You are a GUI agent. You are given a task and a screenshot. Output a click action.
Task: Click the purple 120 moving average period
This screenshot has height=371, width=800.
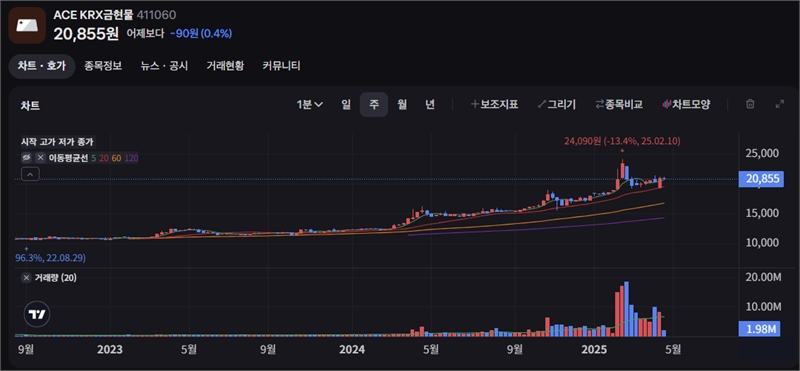pyautogui.click(x=131, y=158)
